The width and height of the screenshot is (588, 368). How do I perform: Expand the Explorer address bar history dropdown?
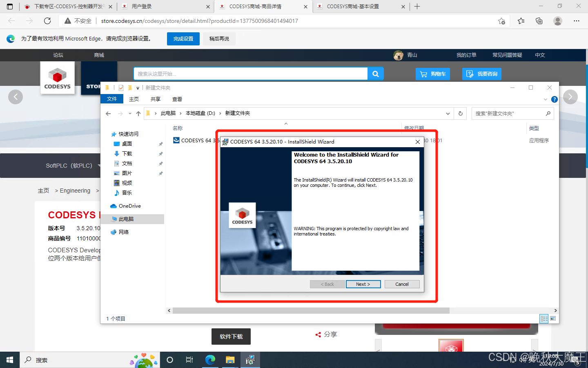click(448, 113)
